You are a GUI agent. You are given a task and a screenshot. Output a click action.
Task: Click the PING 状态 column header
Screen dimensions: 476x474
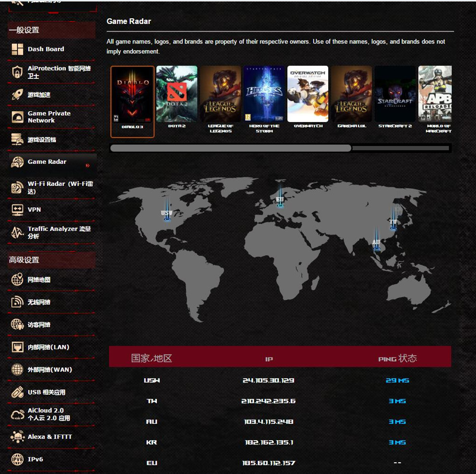[398, 359]
